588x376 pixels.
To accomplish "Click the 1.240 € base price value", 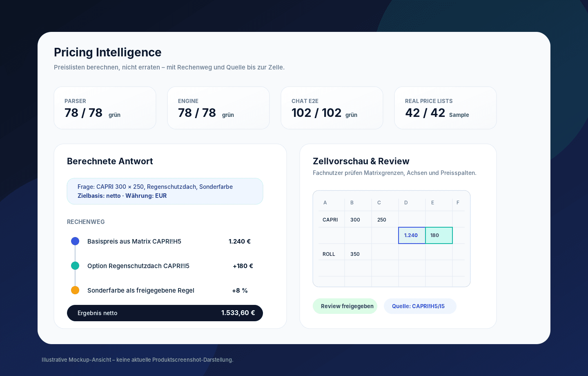I will 240,242.
